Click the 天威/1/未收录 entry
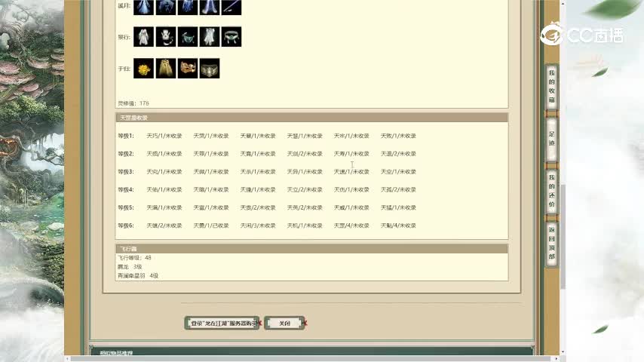 [x=351, y=207]
